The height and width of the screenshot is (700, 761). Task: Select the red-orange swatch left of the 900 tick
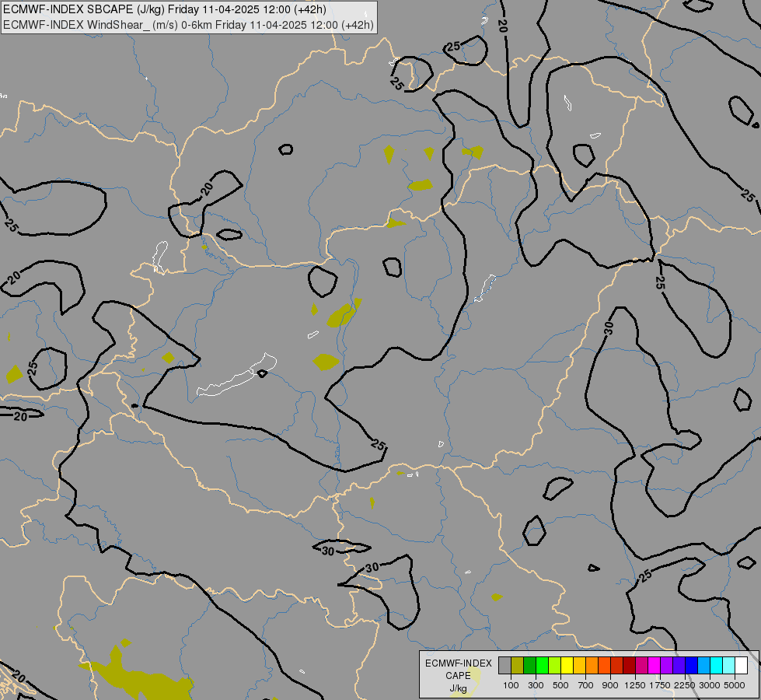[x=604, y=665]
